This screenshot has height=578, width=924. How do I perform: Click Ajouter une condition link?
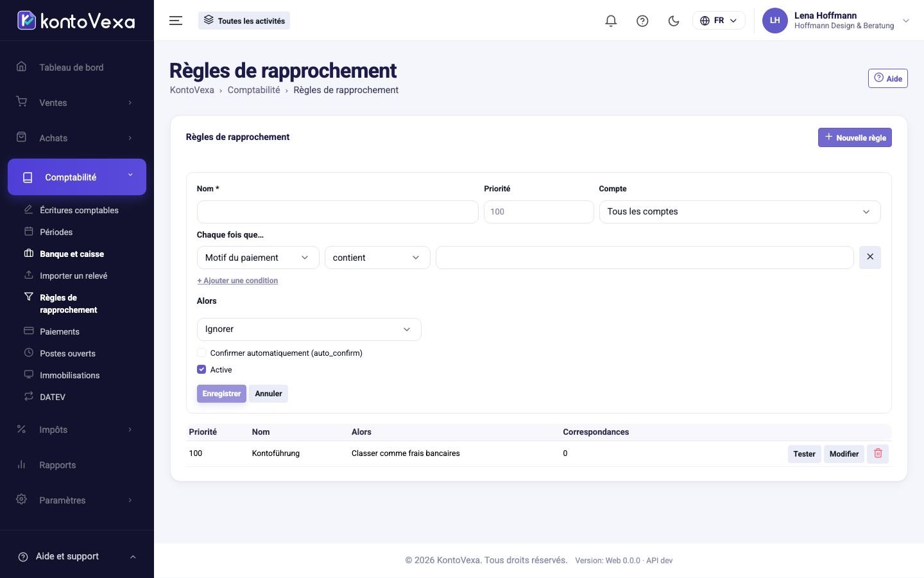(x=237, y=281)
